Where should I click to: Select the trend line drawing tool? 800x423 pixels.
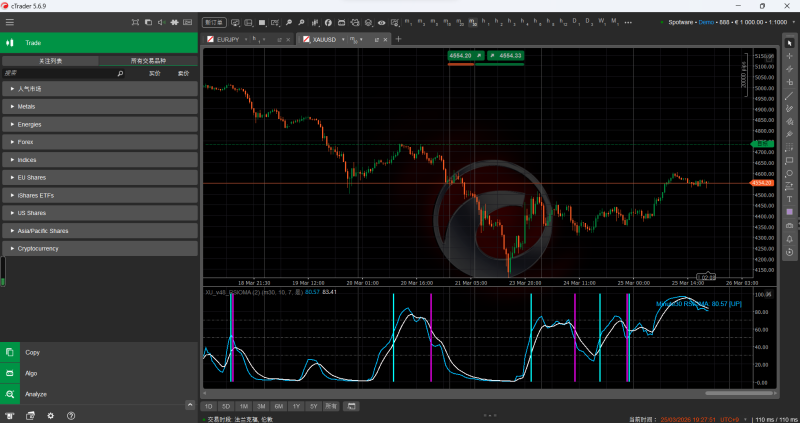[790, 95]
